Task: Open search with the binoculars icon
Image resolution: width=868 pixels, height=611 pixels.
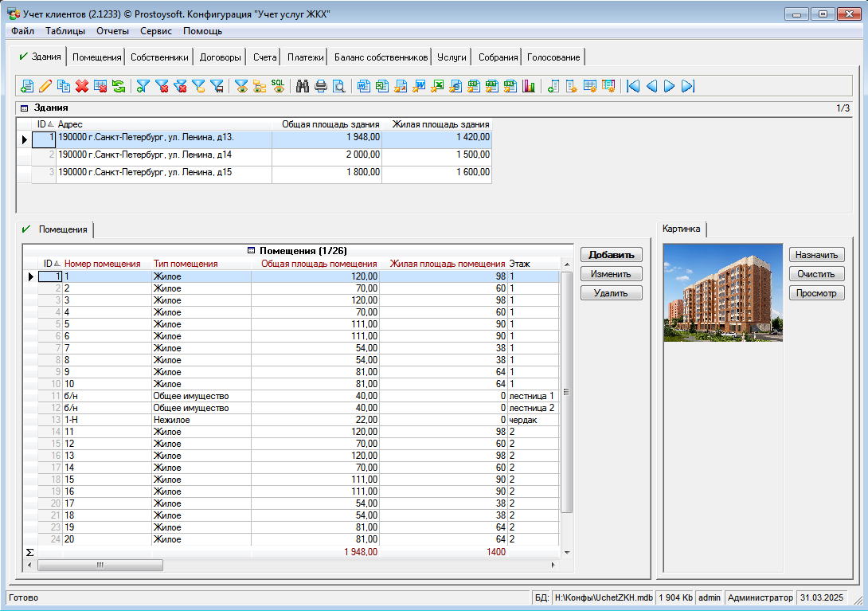Action: [x=303, y=86]
